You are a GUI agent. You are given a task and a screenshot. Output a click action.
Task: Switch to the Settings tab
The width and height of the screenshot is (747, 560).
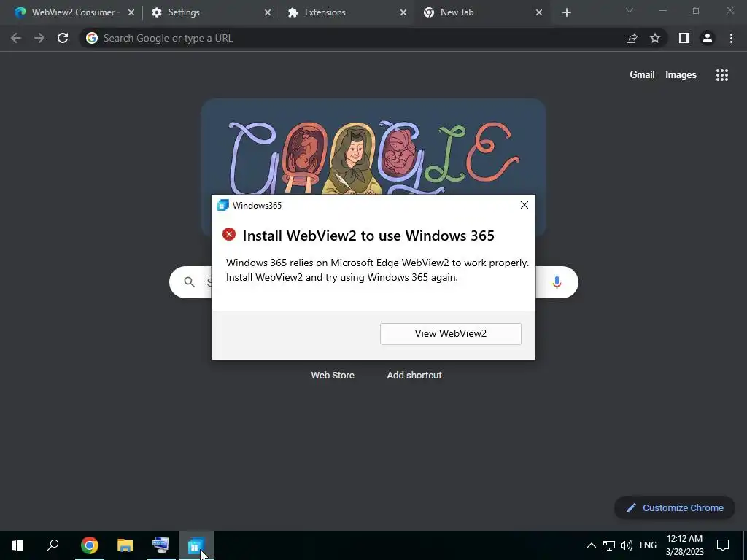tap(211, 12)
